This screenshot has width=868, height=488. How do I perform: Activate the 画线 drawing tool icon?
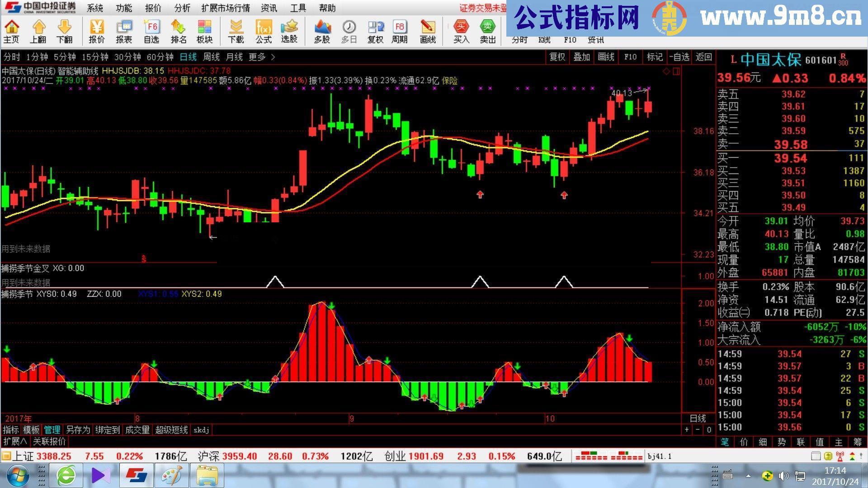click(x=428, y=32)
